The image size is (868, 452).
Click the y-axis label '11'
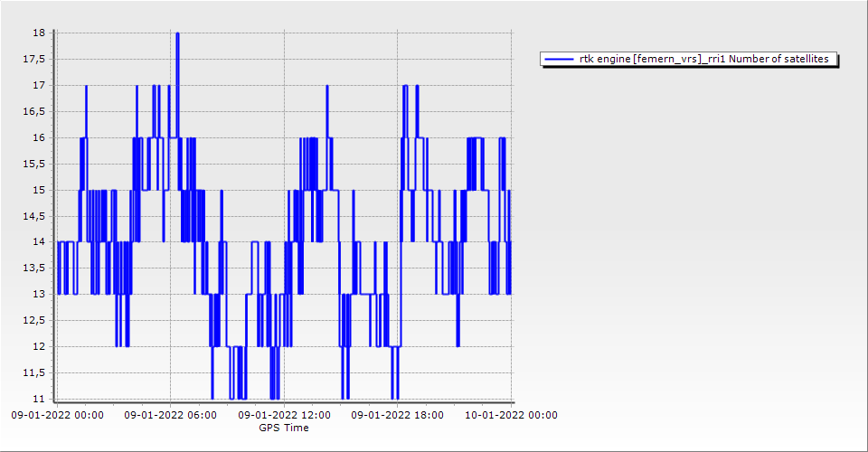(x=39, y=399)
